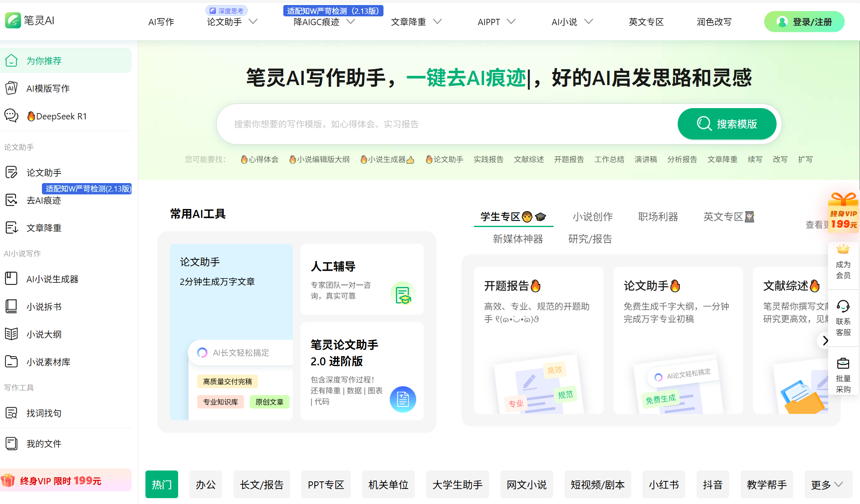Viewport: 860px width, 504px height.
Task: Click the 批量采购 briefcase icon
Action: pos(843,363)
